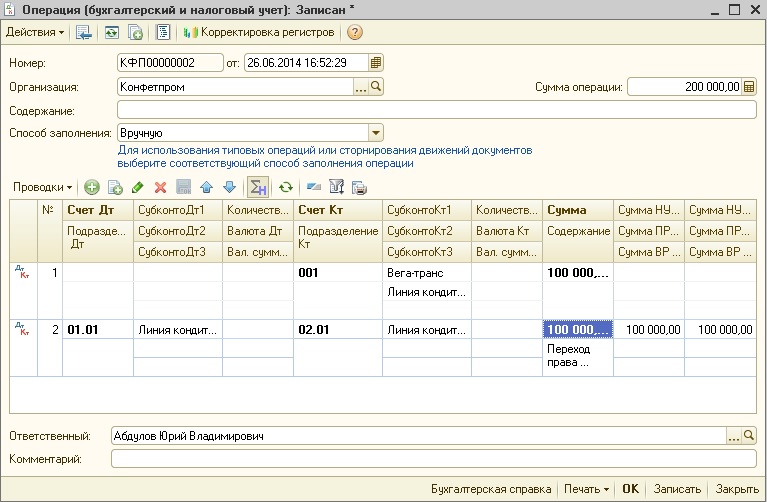Click the green Add posting icon

coord(92,187)
